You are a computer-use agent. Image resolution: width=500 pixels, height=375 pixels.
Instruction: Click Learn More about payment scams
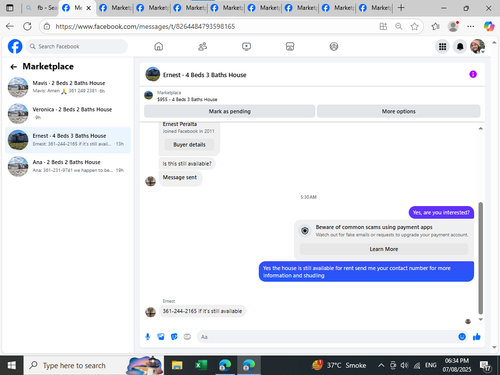(384, 249)
